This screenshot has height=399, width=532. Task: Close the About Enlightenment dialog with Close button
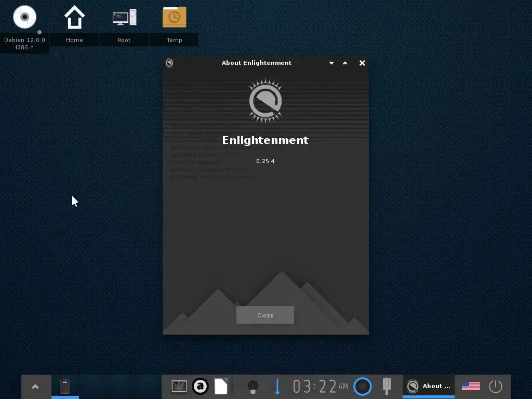(265, 315)
